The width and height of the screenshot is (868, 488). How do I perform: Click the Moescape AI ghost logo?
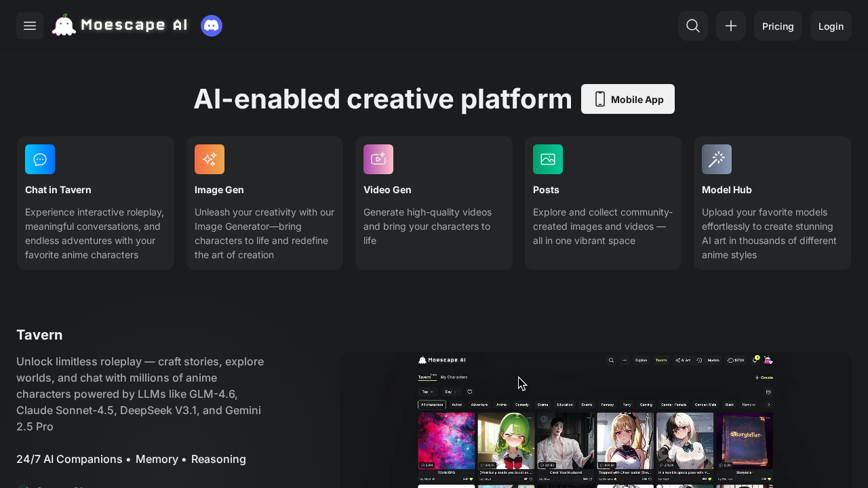[64, 26]
